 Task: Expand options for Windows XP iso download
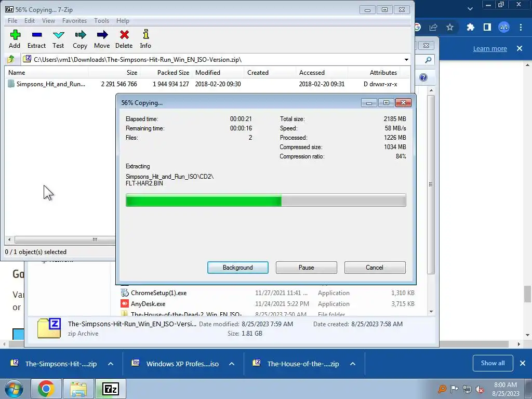coord(232,364)
